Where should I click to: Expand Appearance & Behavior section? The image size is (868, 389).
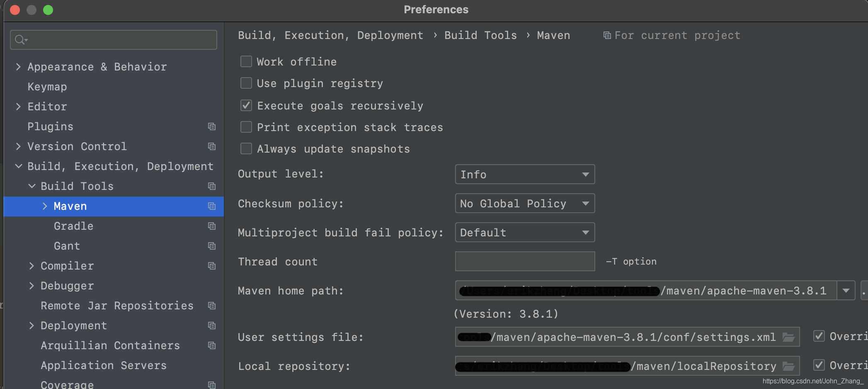click(18, 67)
